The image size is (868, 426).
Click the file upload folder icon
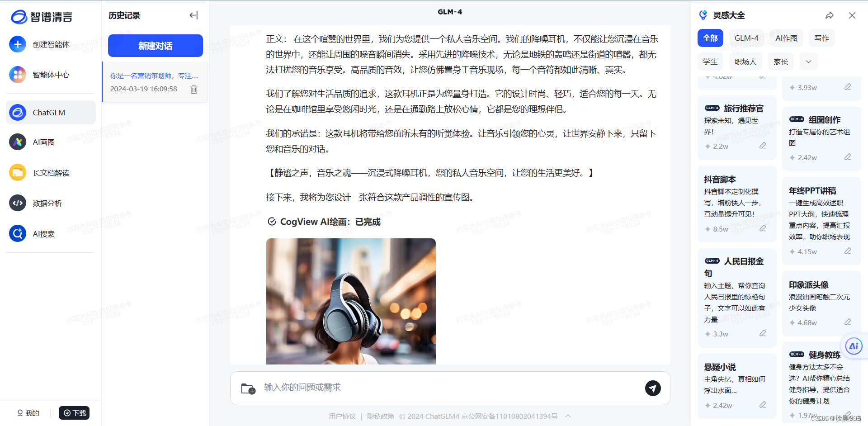coord(248,388)
